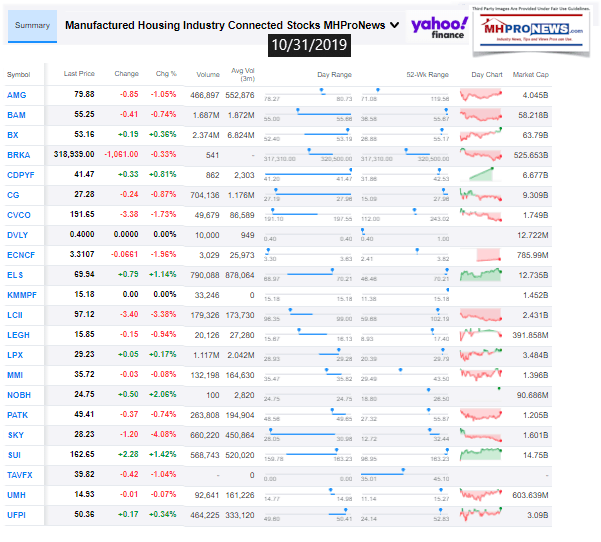Sort by Last Price column header
This screenshot has width=601, height=542.
click(79, 74)
